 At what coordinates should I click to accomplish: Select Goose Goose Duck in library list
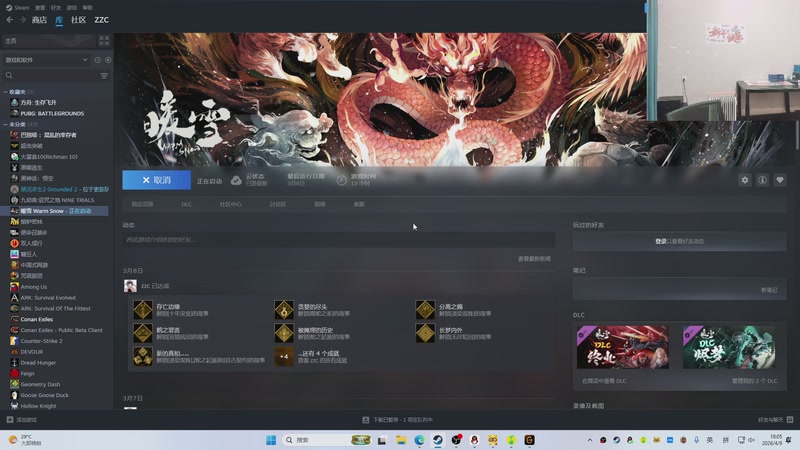44,395
